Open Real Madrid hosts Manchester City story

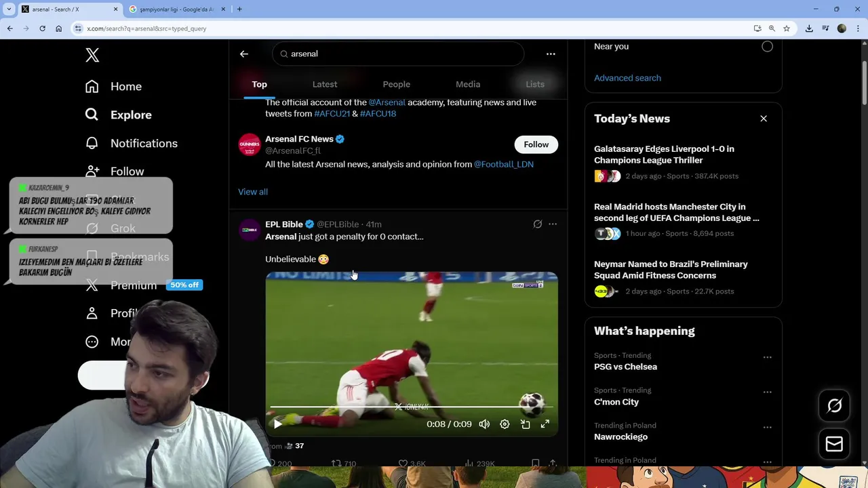point(683,220)
